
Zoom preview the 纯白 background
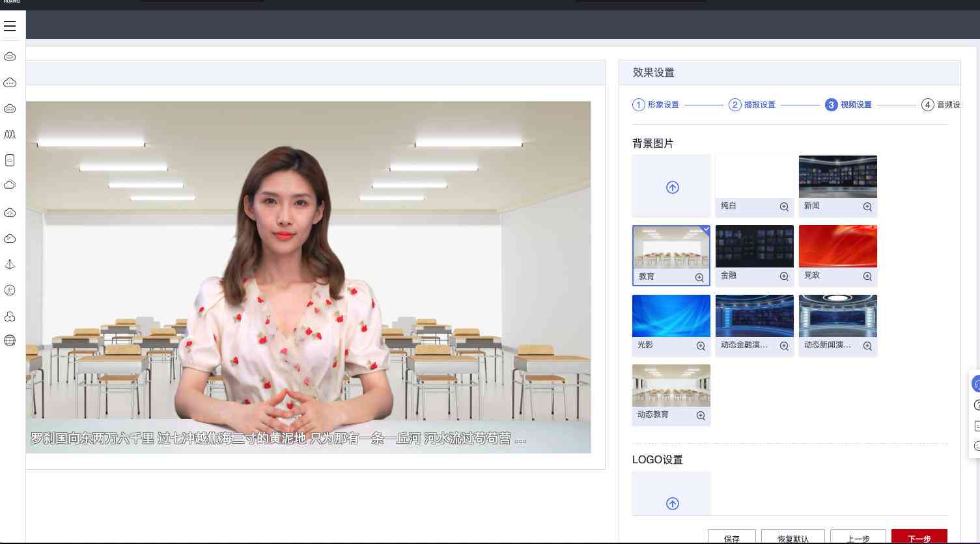(x=784, y=207)
